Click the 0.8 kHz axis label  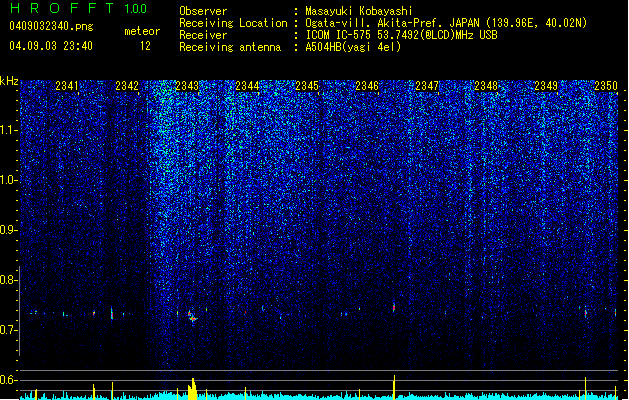coord(9,280)
